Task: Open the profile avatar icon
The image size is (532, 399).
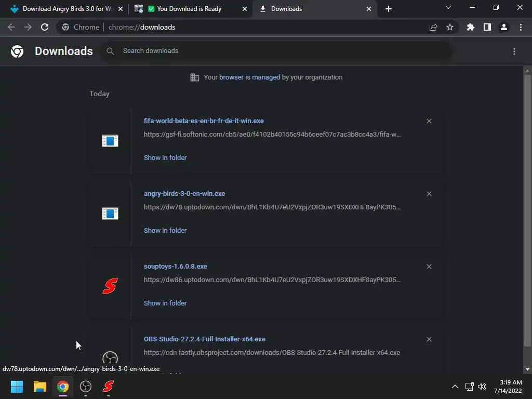Action: 504,27
